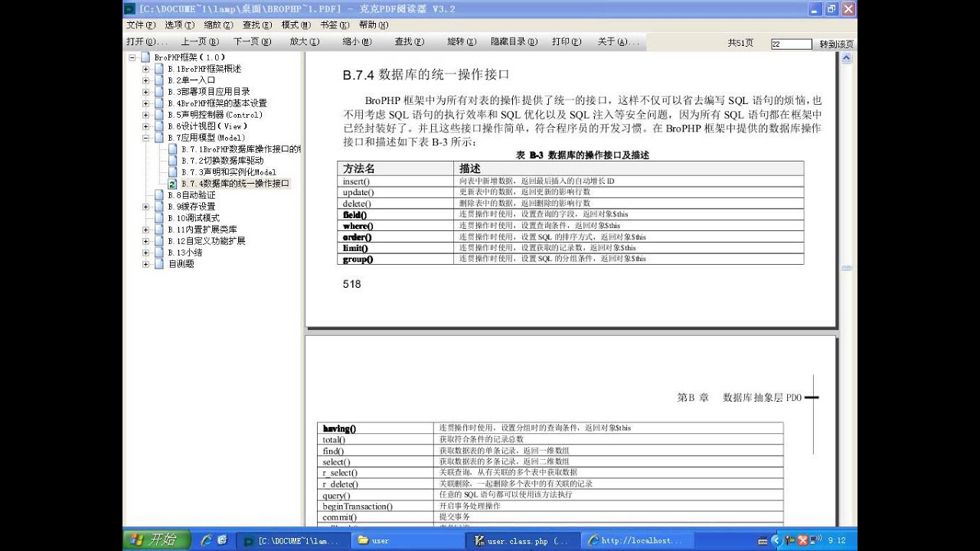
Task: Select the B.6设计视图(View) bookmark label
Action: (x=207, y=126)
